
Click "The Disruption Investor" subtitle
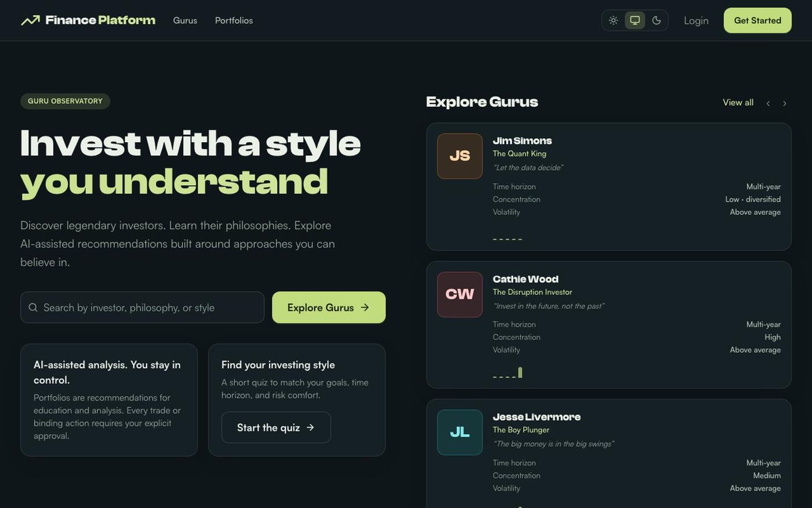[532, 292]
